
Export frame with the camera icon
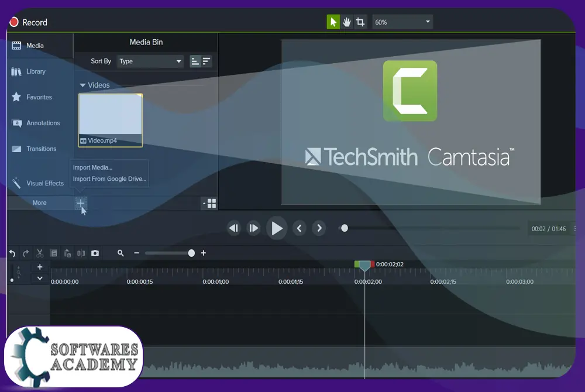coord(95,253)
